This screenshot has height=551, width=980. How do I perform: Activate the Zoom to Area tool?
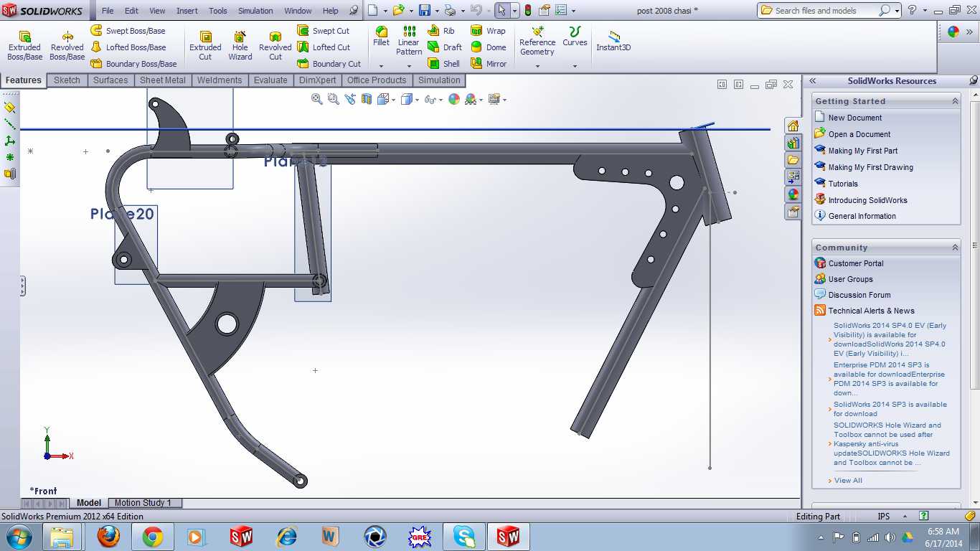click(334, 99)
